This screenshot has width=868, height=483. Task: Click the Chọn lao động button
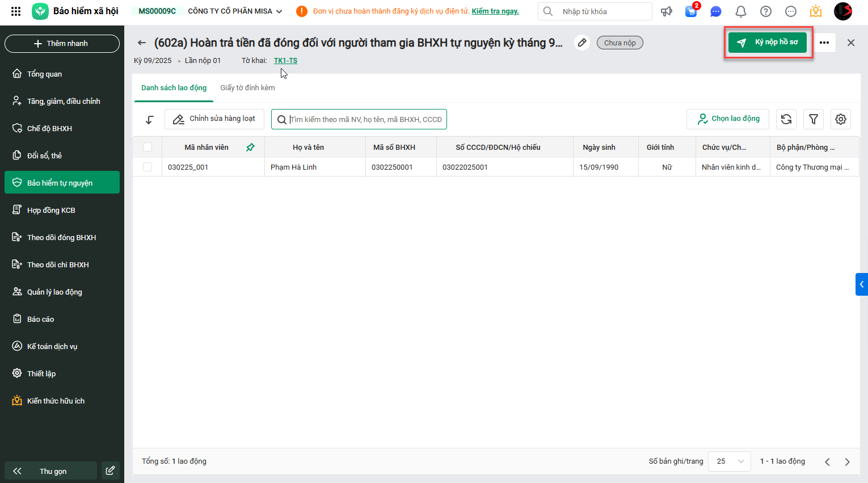click(x=728, y=119)
